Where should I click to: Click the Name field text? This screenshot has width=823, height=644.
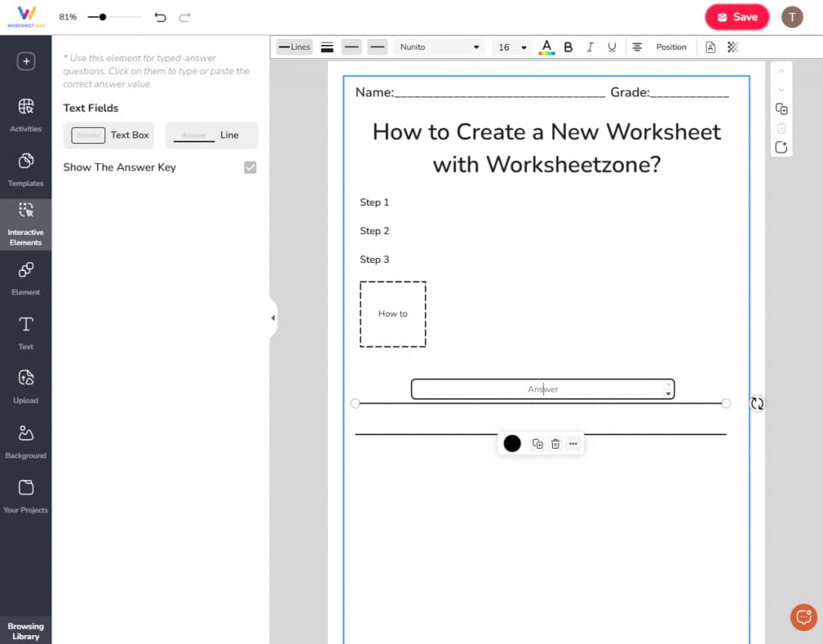pos(480,92)
